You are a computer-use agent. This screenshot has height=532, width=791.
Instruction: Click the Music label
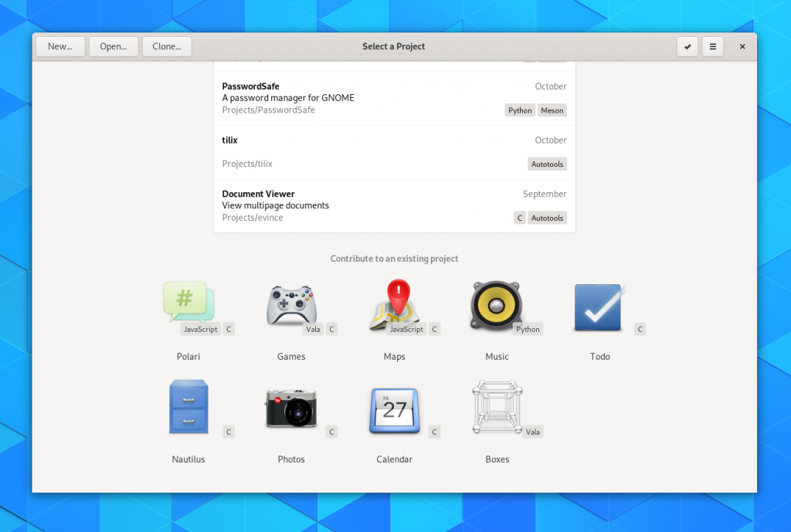(497, 357)
